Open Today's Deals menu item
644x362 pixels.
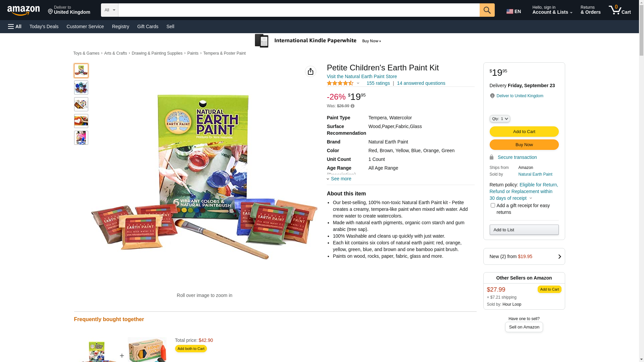tap(44, 26)
